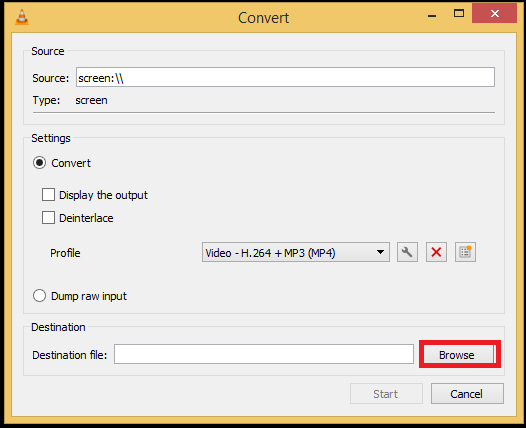Cancel the conversion dialog
The width and height of the screenshot is (526, 428).
(x=467, y=394)
